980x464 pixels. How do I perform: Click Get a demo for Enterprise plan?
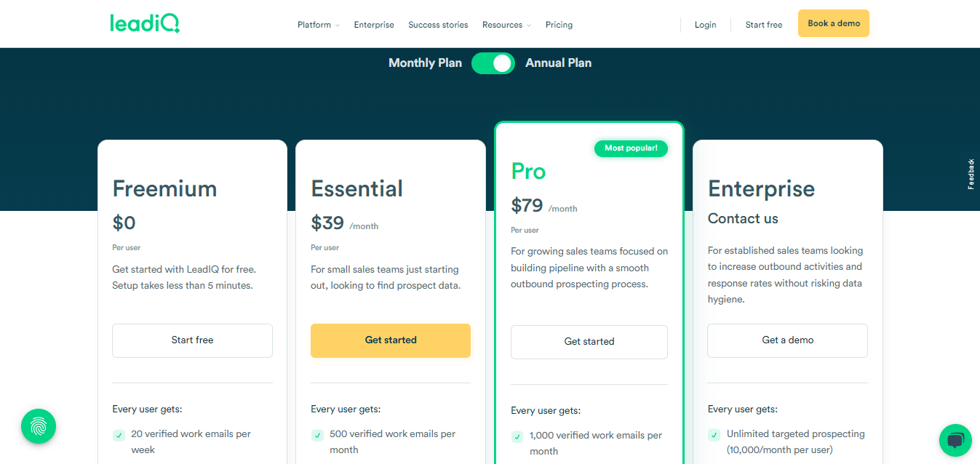click(x=786, y=340)
